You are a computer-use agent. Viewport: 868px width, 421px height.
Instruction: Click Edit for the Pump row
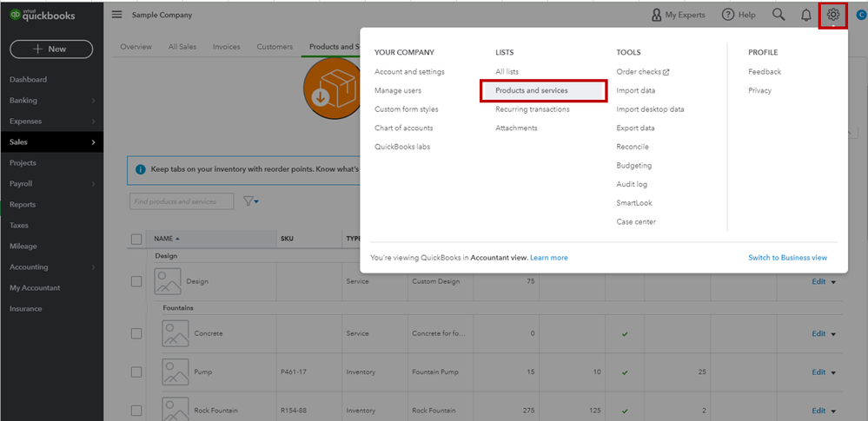point(818,372)
